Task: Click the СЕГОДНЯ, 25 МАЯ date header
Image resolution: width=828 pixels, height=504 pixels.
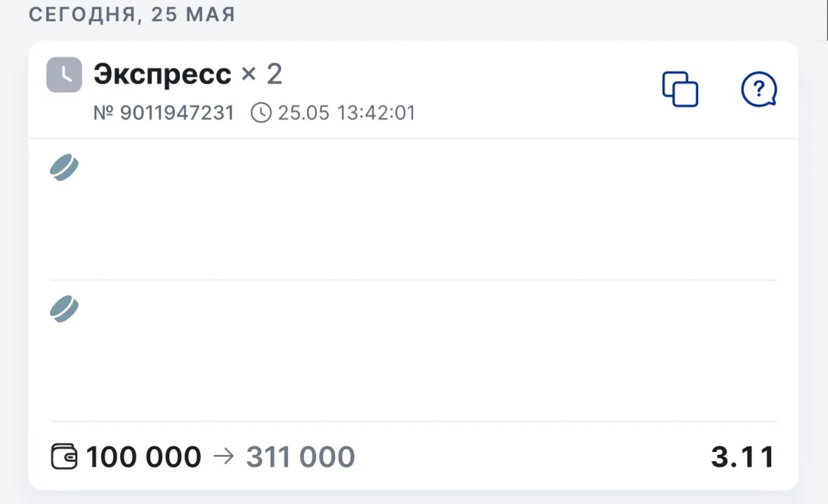Action: coord(132,14)
